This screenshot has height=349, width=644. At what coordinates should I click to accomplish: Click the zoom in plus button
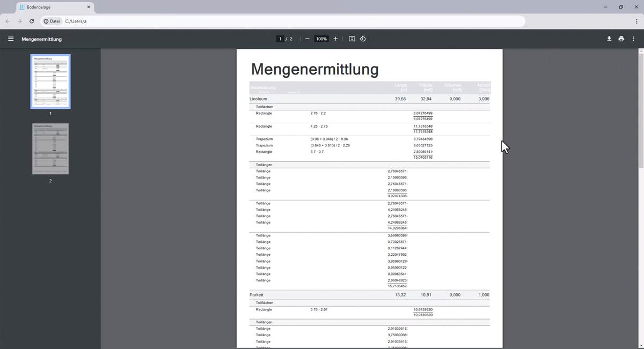click(x=335, y=39)
